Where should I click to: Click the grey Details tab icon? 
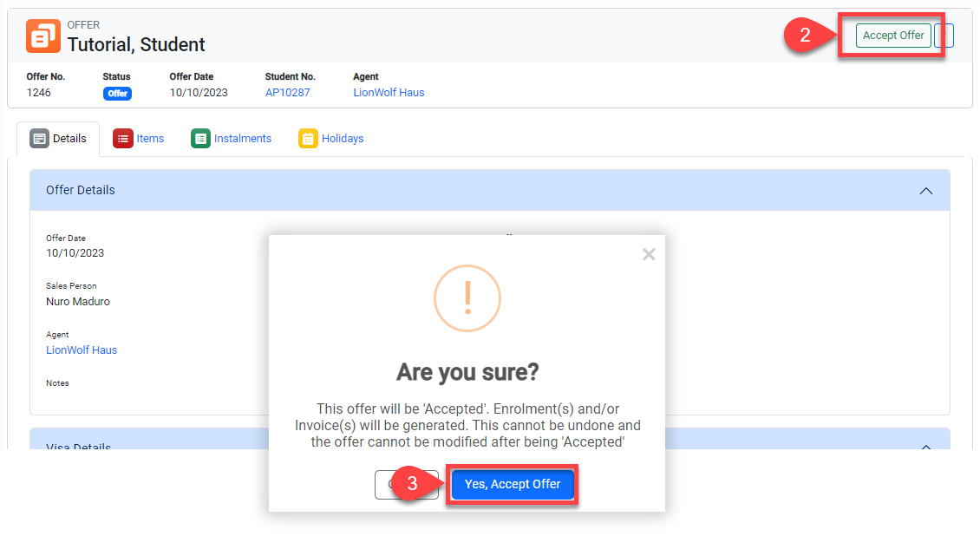[39, 139]
